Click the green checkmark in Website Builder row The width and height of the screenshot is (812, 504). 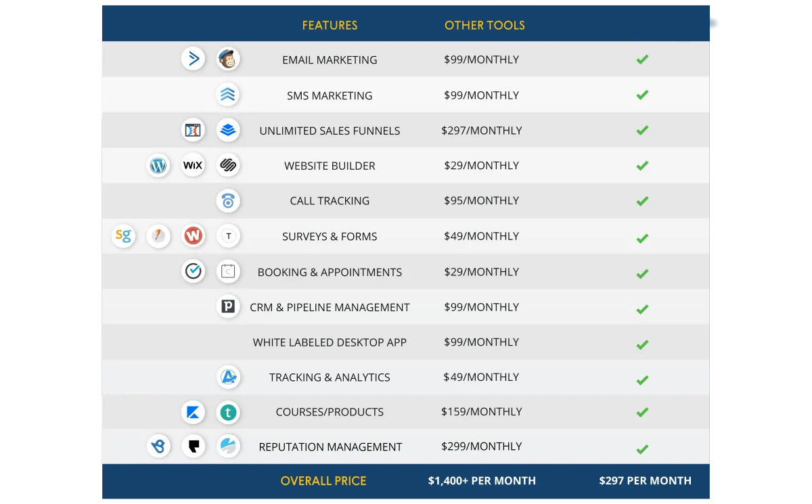pyautogui.click(x=642, y=166)
